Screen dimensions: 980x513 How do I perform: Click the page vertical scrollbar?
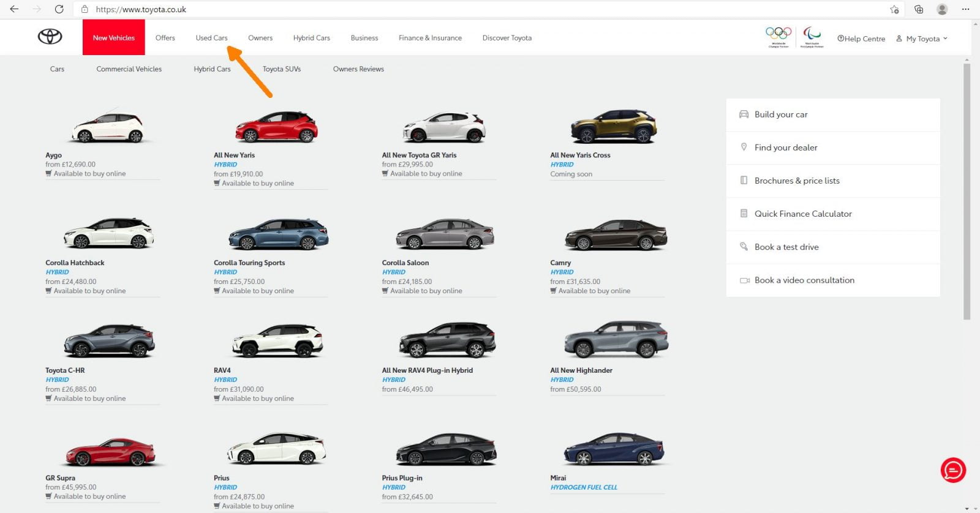(x=967, y=191)
